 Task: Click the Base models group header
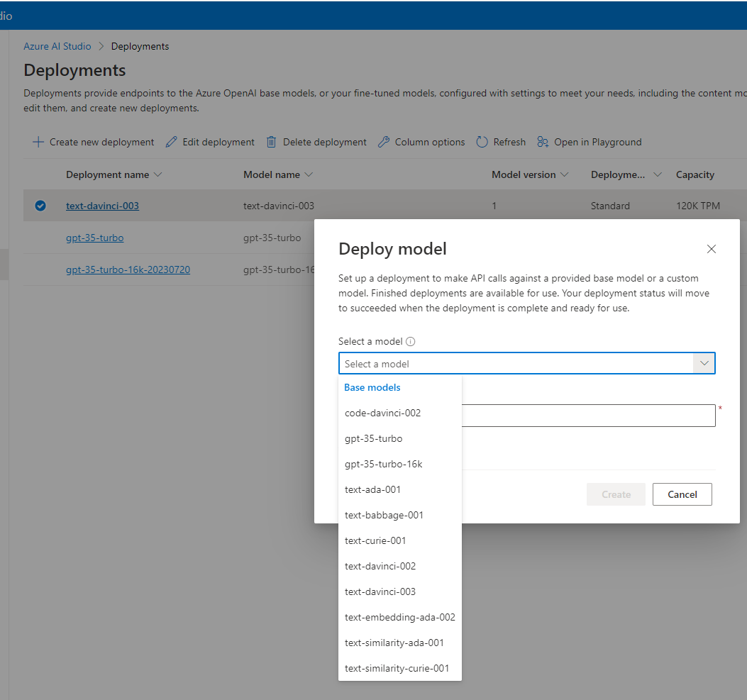[x=372, y=388]
